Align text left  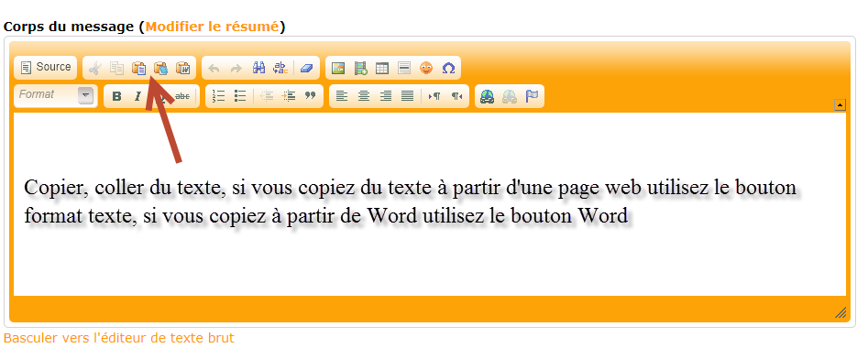342,96
